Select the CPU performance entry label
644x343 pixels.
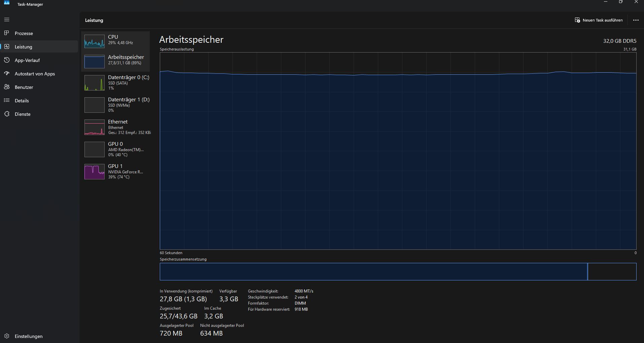[113, 37]
